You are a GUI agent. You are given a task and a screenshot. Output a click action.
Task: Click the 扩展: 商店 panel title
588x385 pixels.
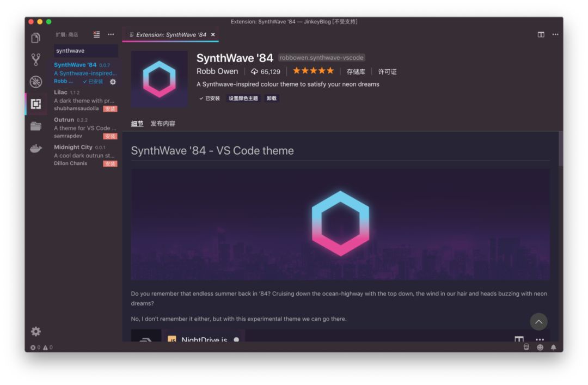pos(67,34)
